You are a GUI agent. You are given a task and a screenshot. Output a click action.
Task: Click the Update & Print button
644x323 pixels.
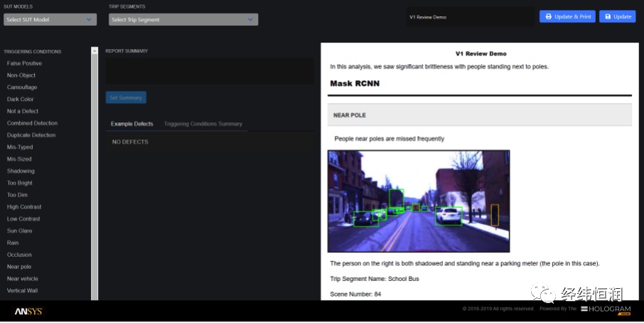pyautogui.click(x=567, y=16)
